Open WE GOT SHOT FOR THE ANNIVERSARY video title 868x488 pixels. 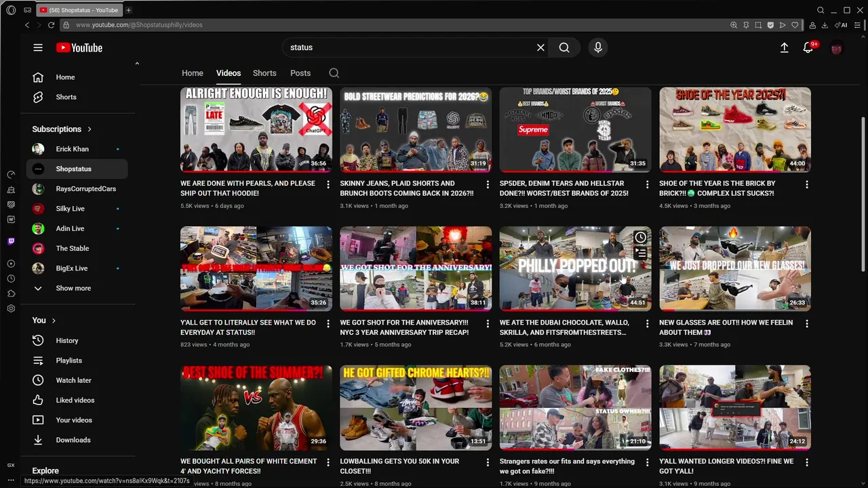tap(404, 327)
